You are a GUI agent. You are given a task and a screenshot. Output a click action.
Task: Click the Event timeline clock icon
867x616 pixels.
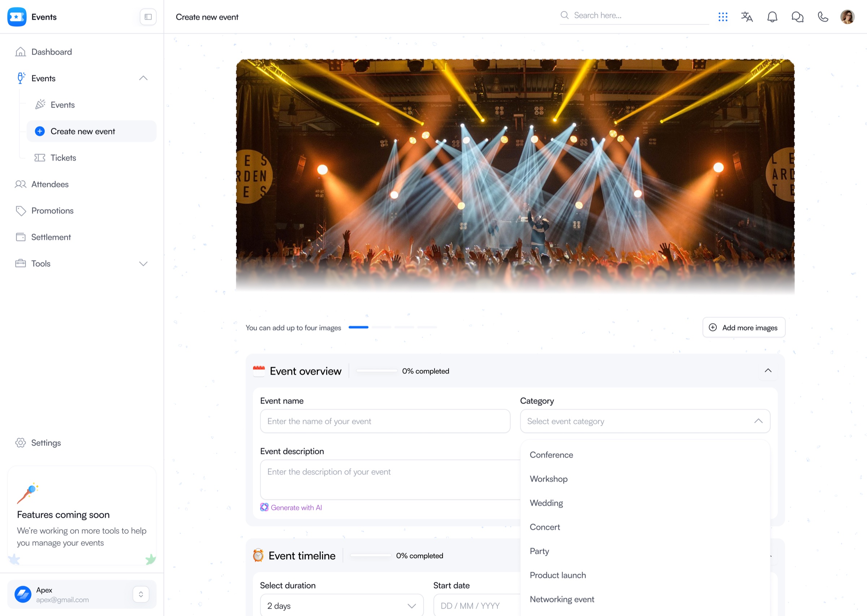(258, 555)
